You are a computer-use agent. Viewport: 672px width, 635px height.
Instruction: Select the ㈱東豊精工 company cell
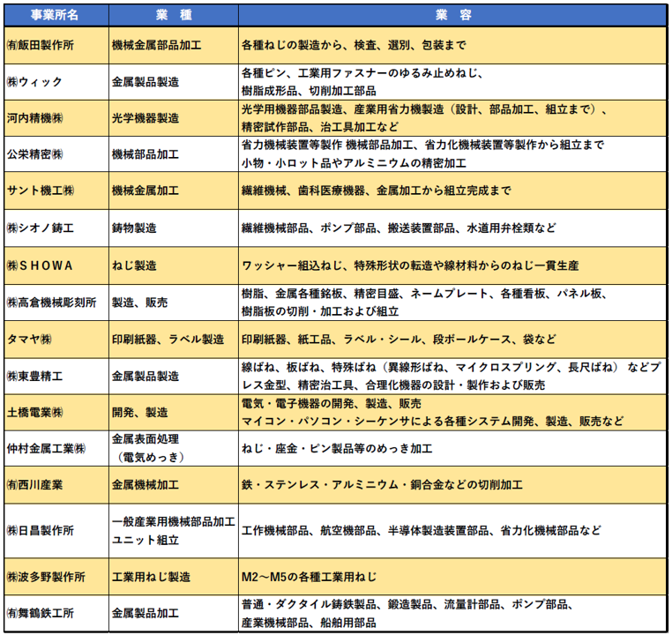(x=56, y=377)
